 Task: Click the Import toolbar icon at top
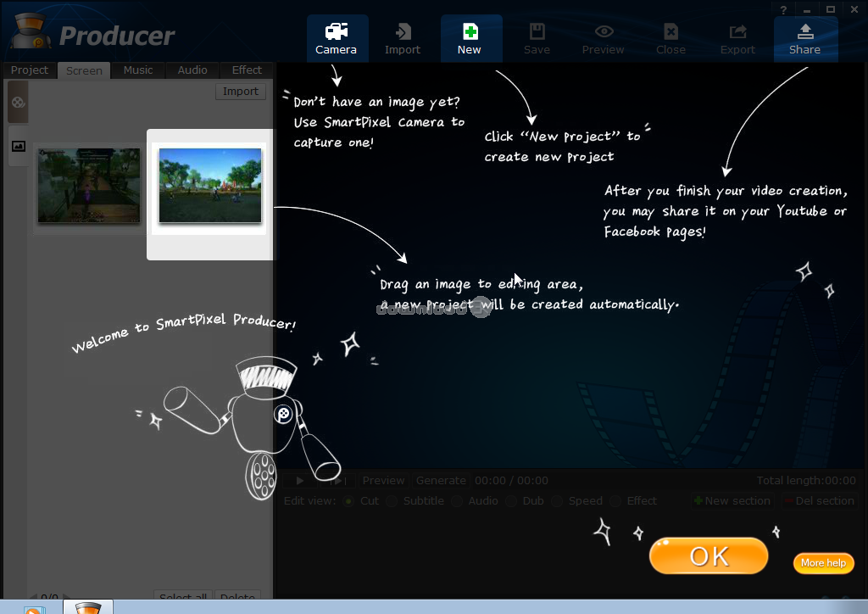(x=403, y=38)
